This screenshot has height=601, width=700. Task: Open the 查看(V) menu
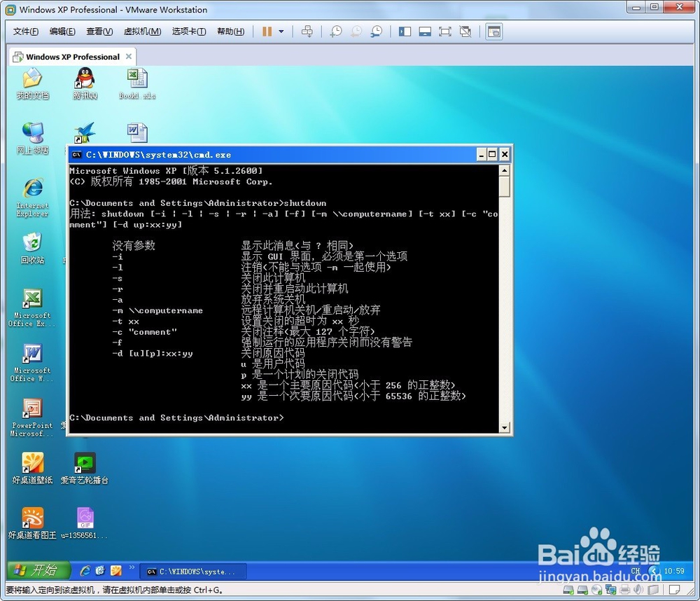point(99,32)
